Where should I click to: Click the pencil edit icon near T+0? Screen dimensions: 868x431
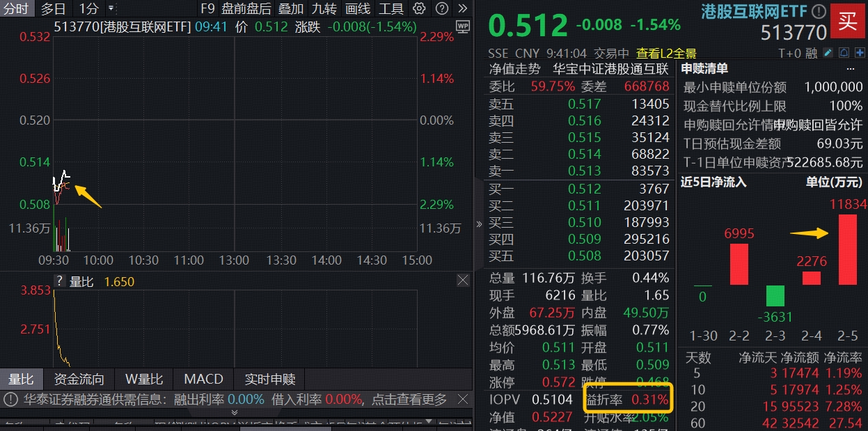click(x=828, y=52)
